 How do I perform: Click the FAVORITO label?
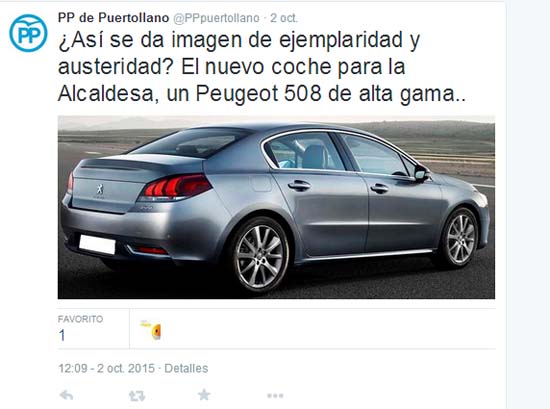click(x=81, y=319)
